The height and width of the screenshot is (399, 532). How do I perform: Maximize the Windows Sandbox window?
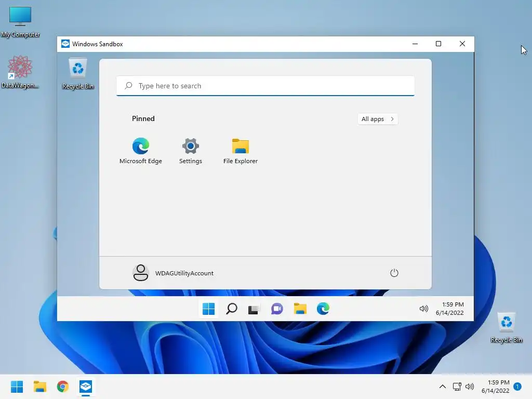tap(438, 44)
